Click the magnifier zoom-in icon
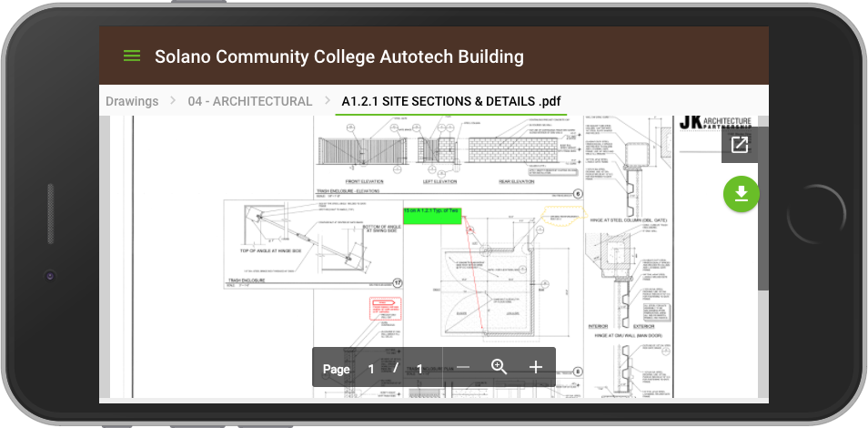 [499, 366]
